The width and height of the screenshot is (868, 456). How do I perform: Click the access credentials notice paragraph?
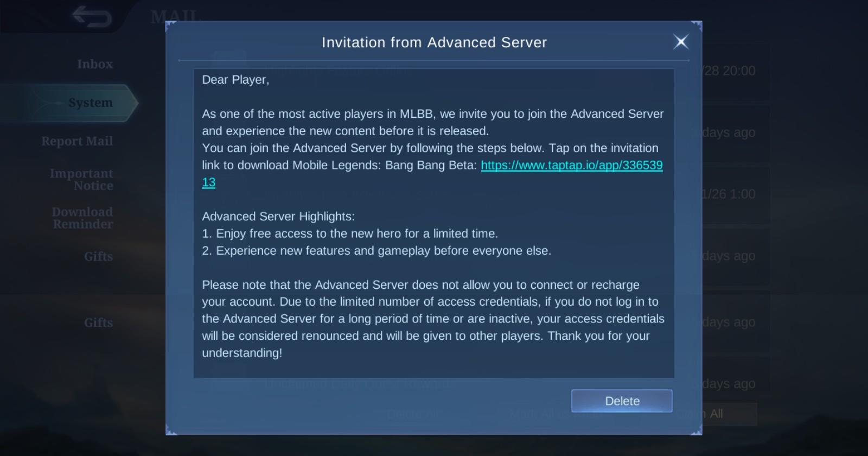coord(433,319)
